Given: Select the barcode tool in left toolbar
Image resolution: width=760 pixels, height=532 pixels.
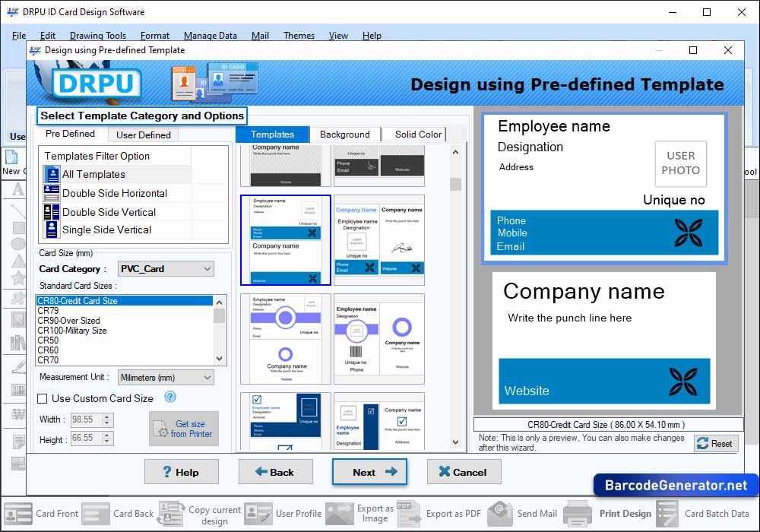Looking at the screenshot, I should [x=18, y=391].
